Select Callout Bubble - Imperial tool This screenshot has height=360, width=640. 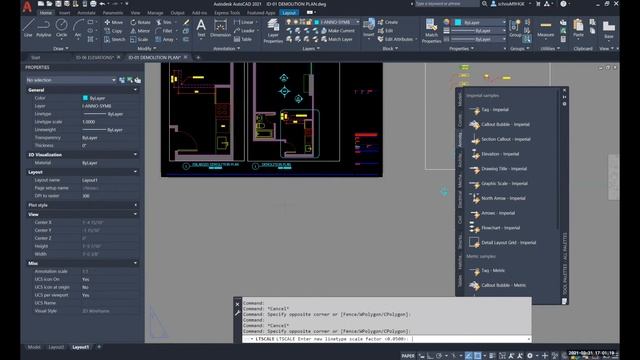click(x=500, y=124)
